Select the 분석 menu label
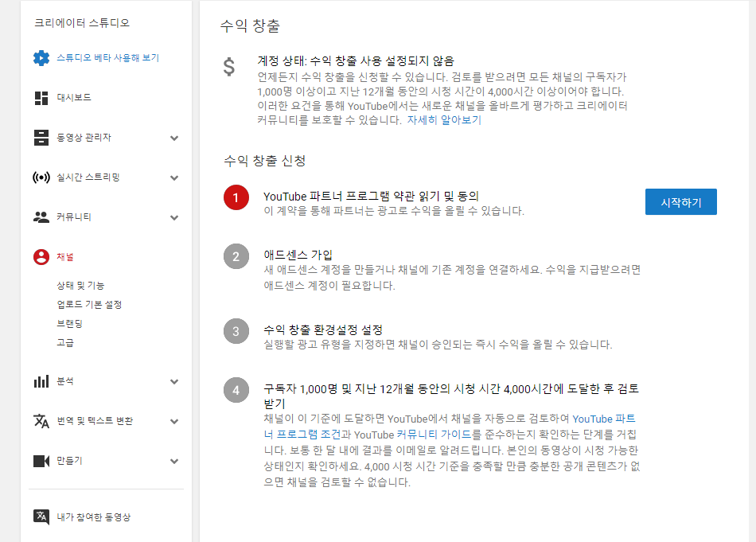The height and width of the screenshot is (542, 756). click(65, 381)
